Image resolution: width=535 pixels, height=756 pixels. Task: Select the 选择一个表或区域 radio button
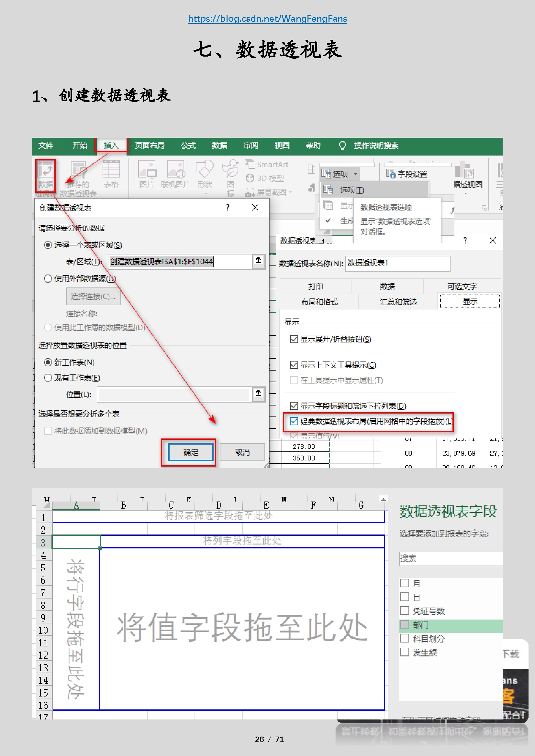click(x=48, y=245)
